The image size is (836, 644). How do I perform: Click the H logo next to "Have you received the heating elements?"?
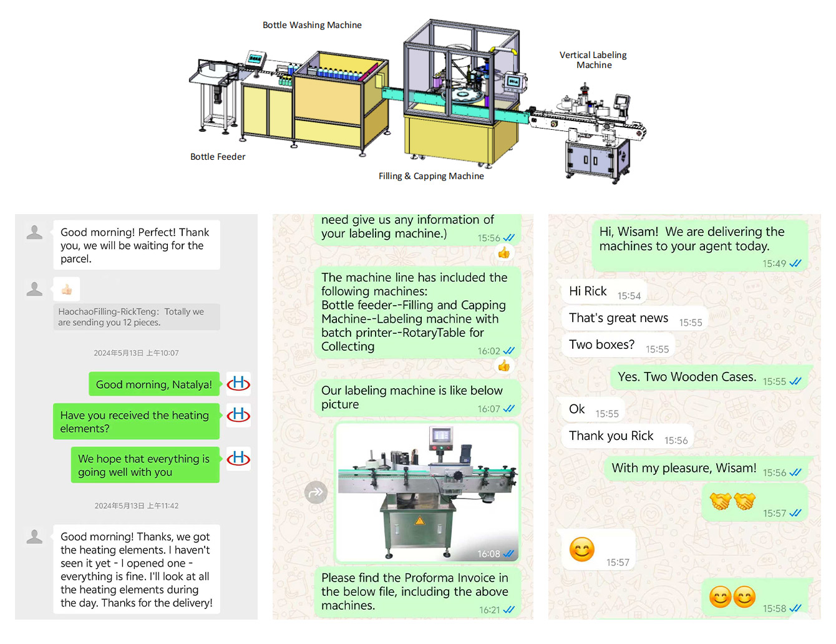238,415
